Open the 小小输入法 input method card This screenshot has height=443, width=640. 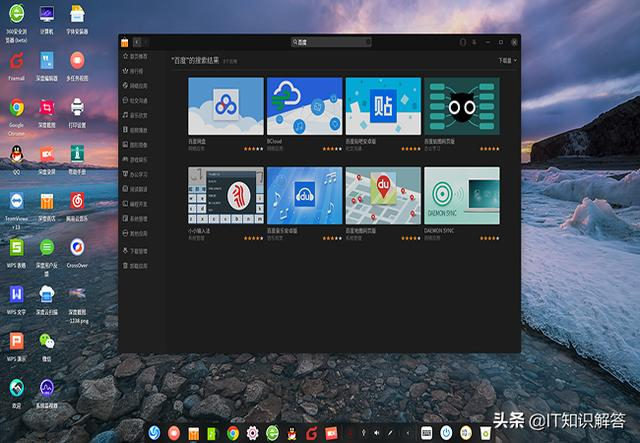(226, 195)
